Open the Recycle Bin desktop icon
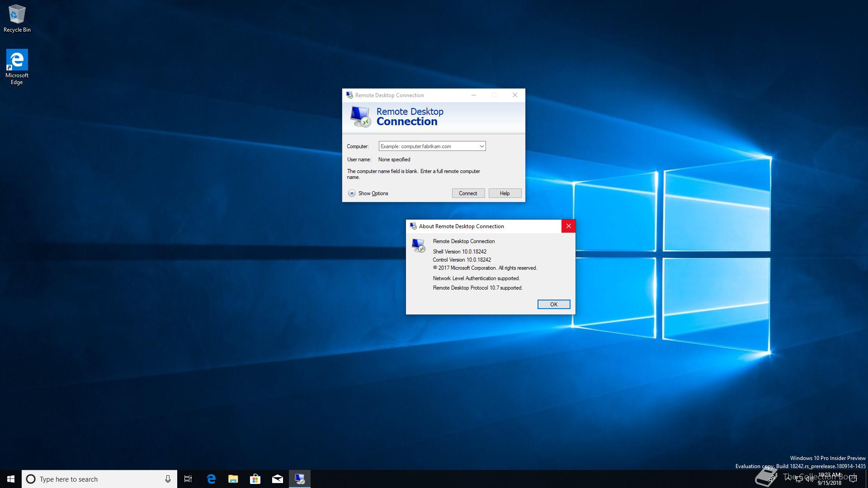 point(17,18)
